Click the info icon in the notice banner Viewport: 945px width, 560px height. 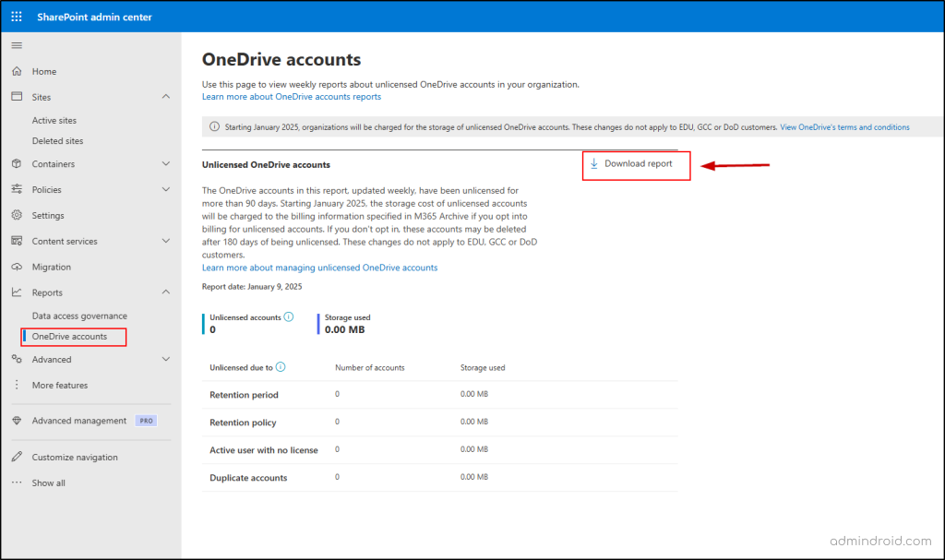214,126
